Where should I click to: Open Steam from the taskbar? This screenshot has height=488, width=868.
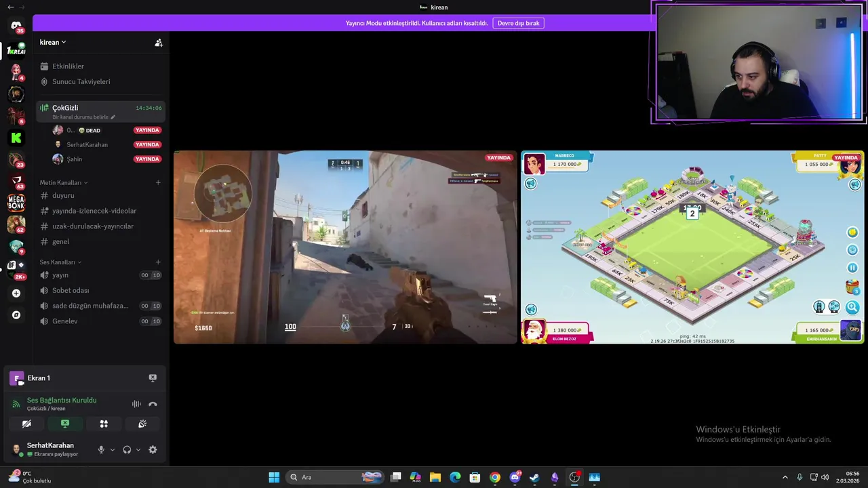click(x=534, y=477)
